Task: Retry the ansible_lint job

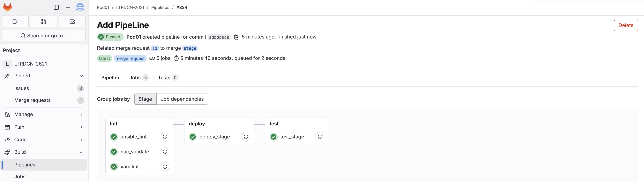Action: pos(165,137)
